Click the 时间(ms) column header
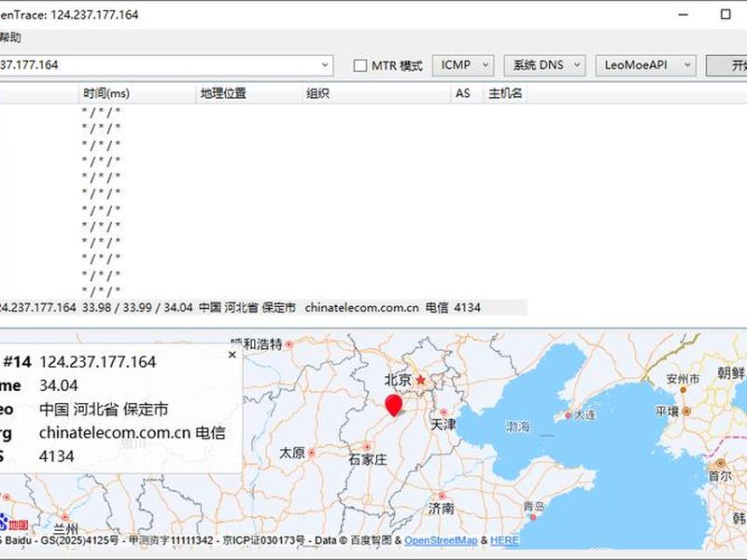This screenshot has height=560, width=747. 137,92
